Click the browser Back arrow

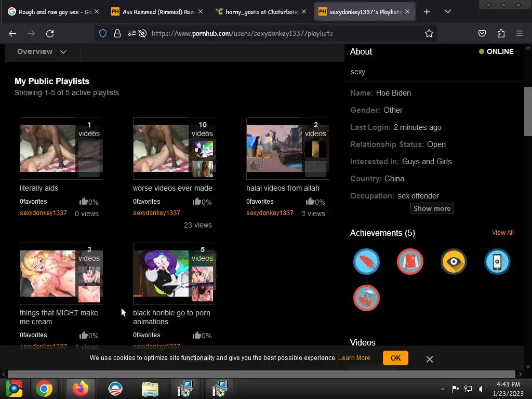12,34
